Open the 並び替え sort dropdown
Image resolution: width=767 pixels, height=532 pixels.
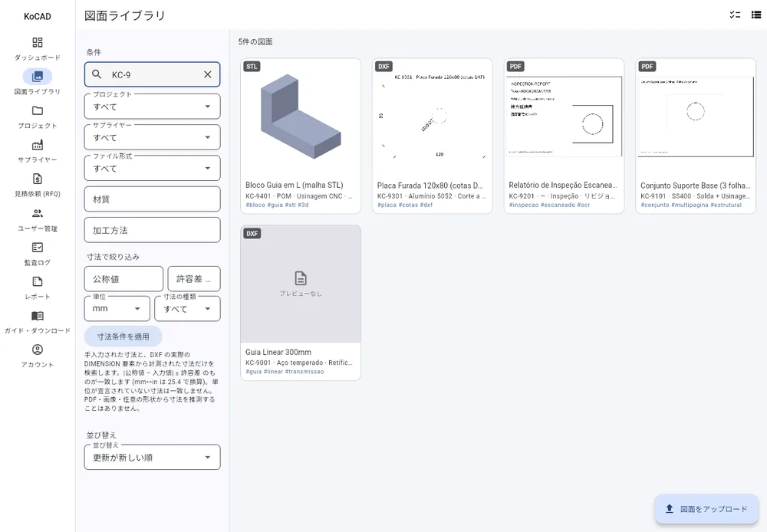pos(152,457)
